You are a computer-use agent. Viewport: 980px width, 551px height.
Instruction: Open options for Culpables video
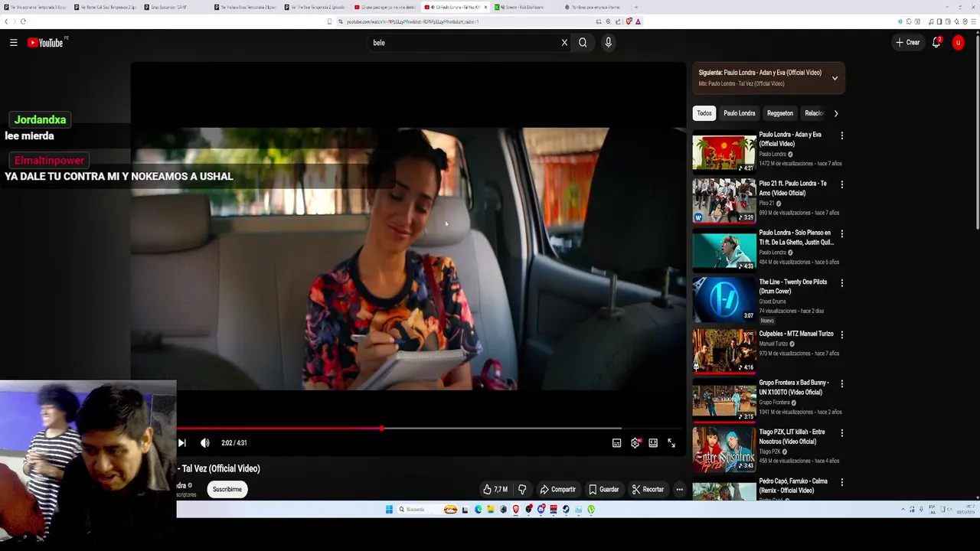pyautogui.click(x=841, y=334)
